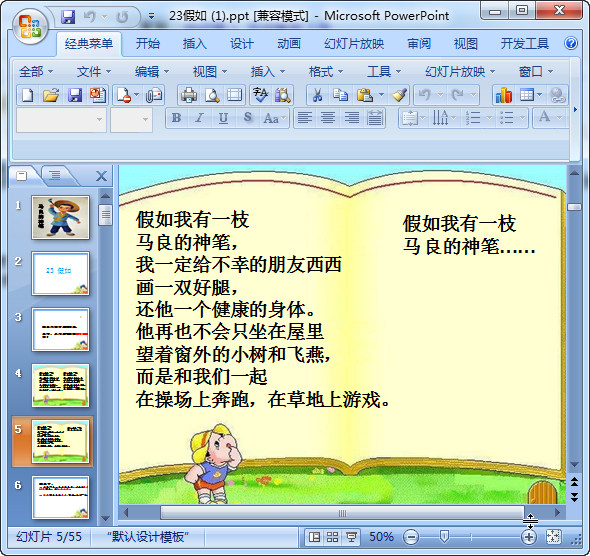
Task: Open the 窗口 dropdown menu
Action: (x=536, y=71)
